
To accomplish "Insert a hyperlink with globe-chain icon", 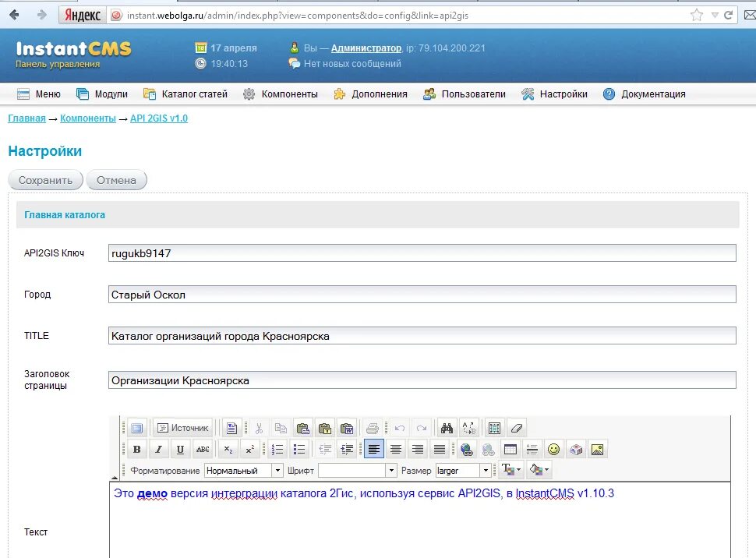I will (466, 450).
